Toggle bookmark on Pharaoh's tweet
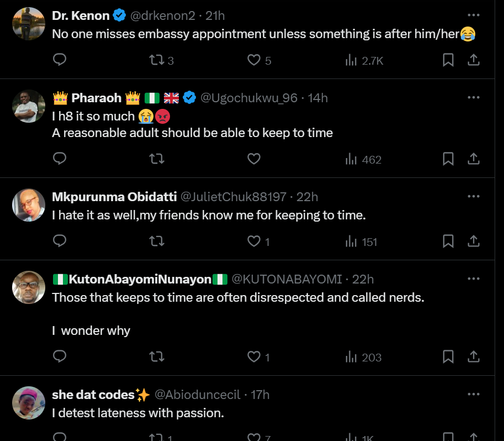 [448, 159]
